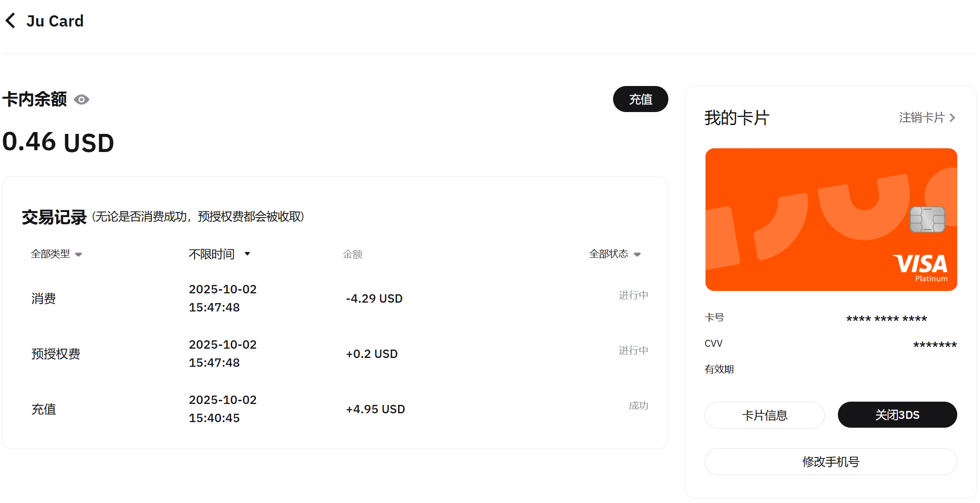Toggle balance visibility eye icon
This screenshot has height=503, width=980.
[82, 100]
